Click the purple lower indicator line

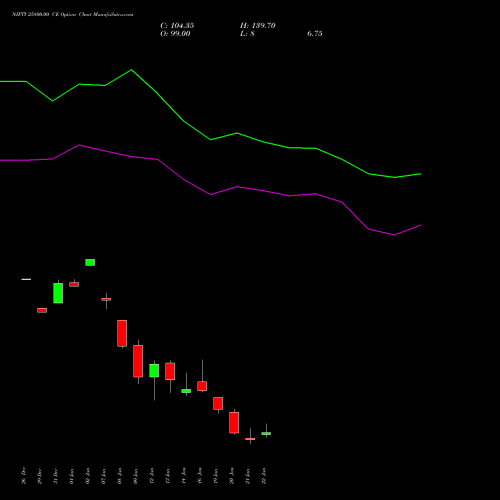(211, 194)
